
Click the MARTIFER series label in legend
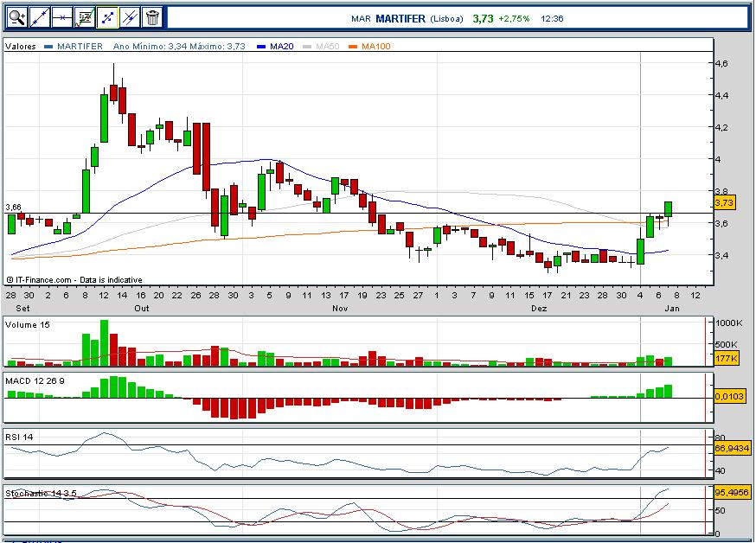click(80, 46)
